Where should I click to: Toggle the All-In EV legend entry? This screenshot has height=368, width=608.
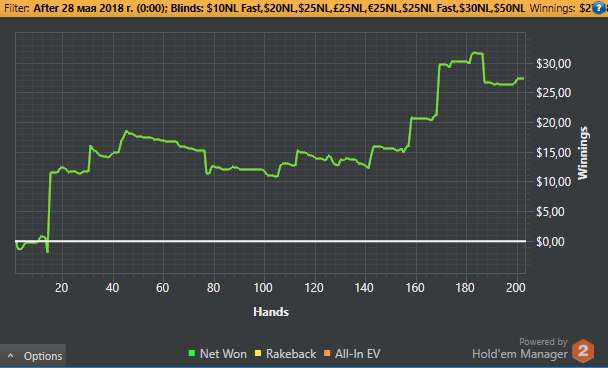352,354
